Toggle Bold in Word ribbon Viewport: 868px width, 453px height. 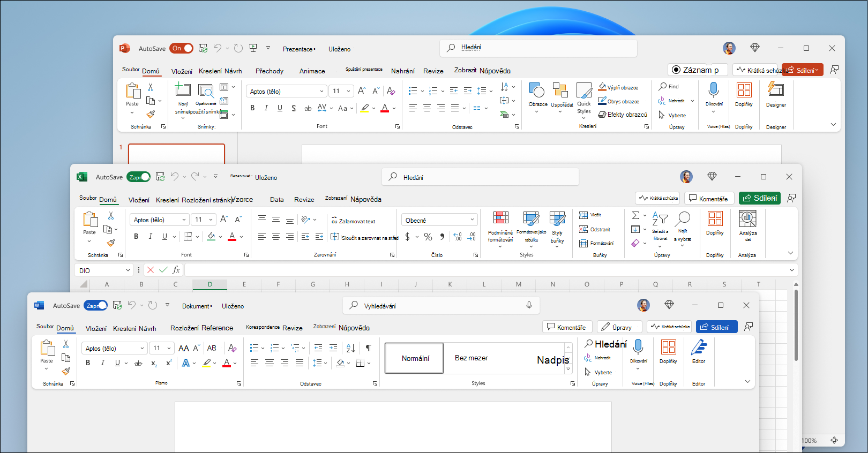[88, 363]
